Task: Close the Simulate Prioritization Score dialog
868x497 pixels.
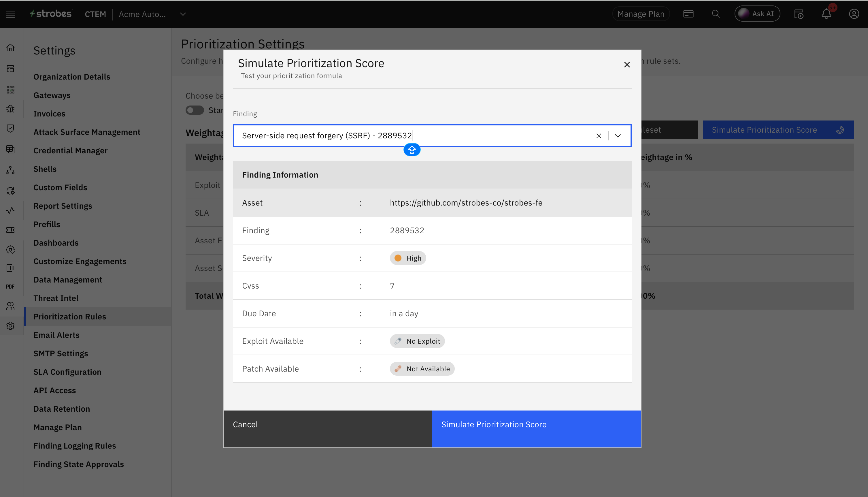Action: click(627, 65)
